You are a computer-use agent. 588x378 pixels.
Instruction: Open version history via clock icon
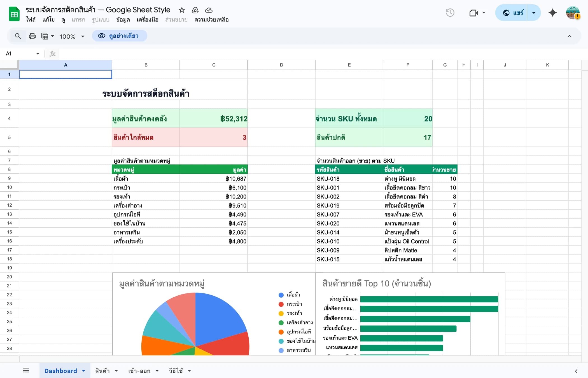click(x=450, y=13)
